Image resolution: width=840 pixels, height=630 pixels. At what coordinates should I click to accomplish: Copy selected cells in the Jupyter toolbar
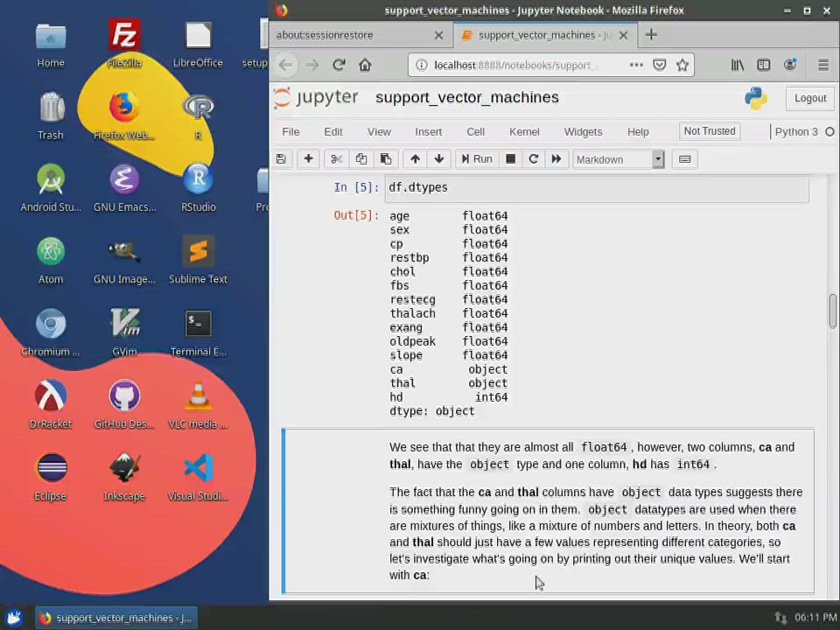361,159
